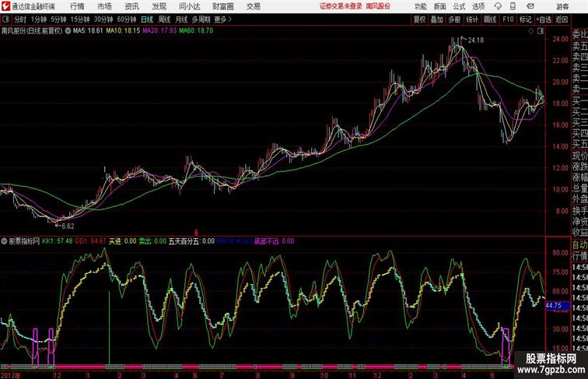Click the 现价 row in right panel
Viewport: 588px width, 379px height.
point(579,156)
